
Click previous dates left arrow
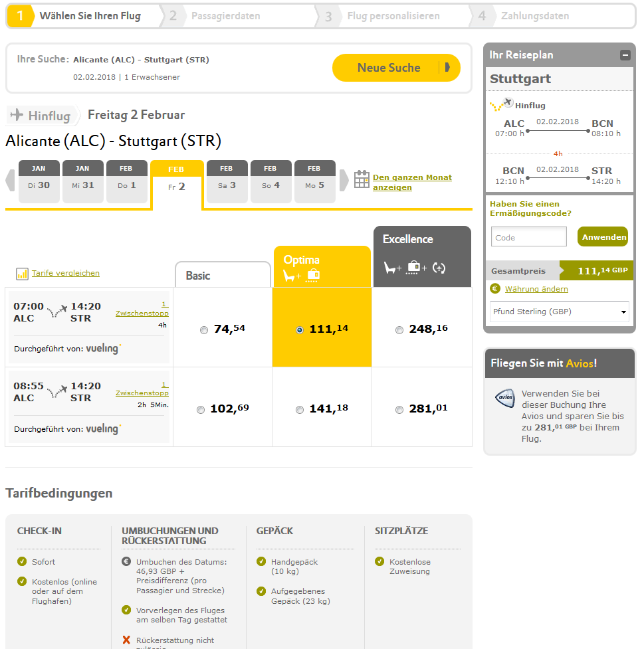10,180
